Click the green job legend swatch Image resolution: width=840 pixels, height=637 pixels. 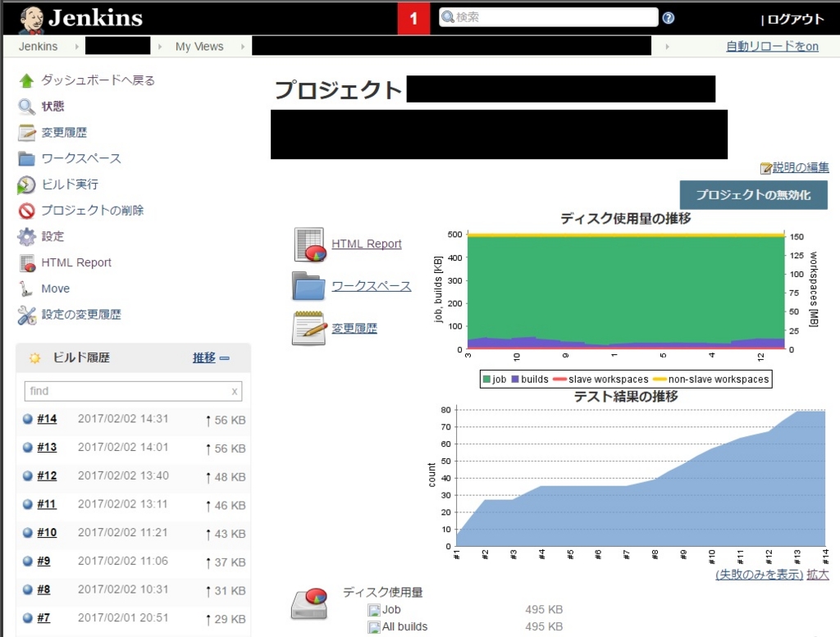click(x=486, y=380)
